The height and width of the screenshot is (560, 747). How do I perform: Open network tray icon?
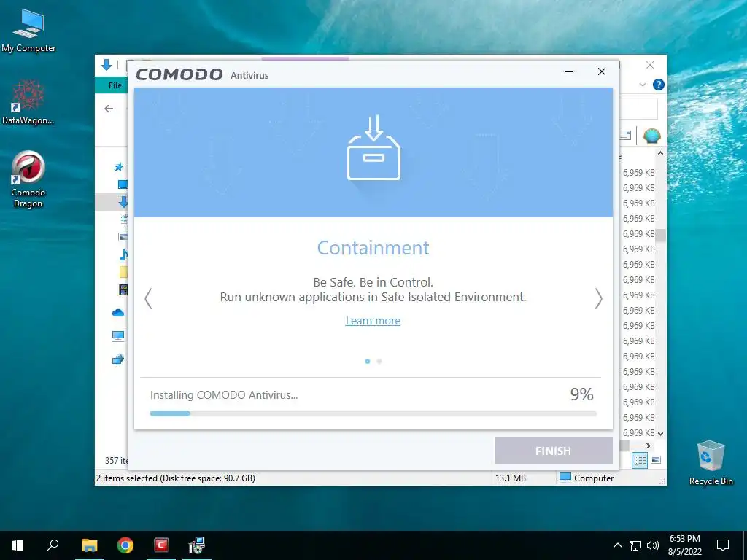click(635, 545)
